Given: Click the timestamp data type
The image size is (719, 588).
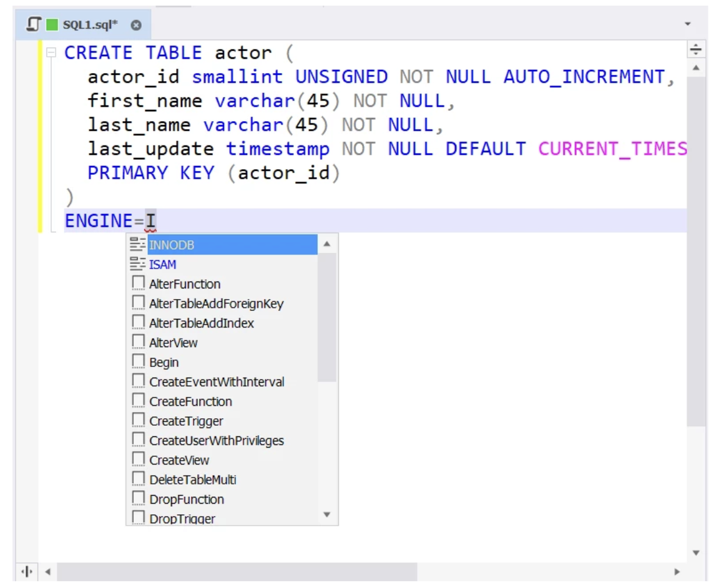Looking at the screenshot, I should coord(277,149).
